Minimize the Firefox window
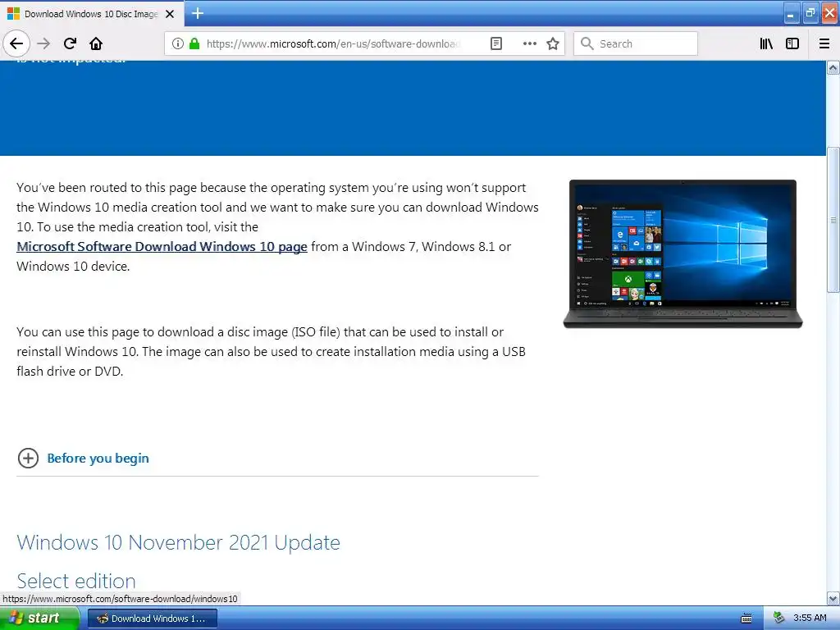This screenshot has width=840, height=630. [792, 13]
